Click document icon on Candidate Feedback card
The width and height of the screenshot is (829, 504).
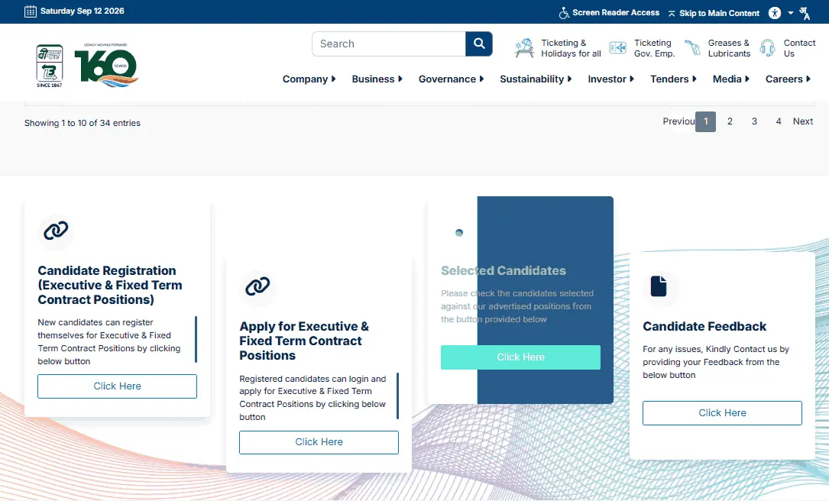coord(658,286)
